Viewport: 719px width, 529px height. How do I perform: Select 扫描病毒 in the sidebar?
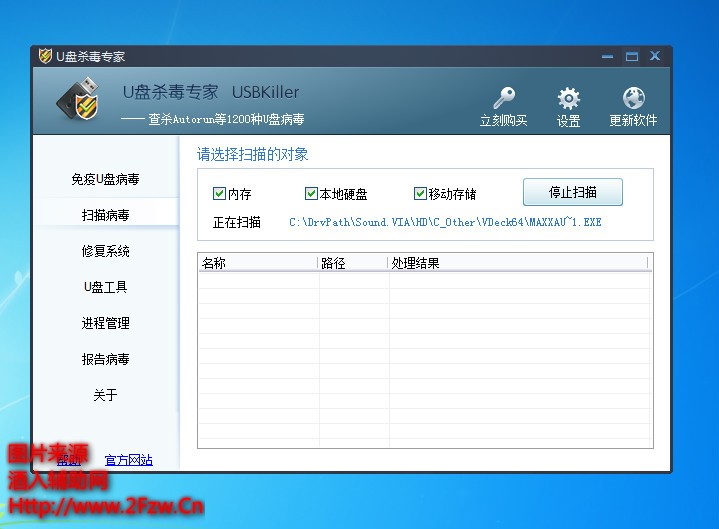tap(105, 215)
